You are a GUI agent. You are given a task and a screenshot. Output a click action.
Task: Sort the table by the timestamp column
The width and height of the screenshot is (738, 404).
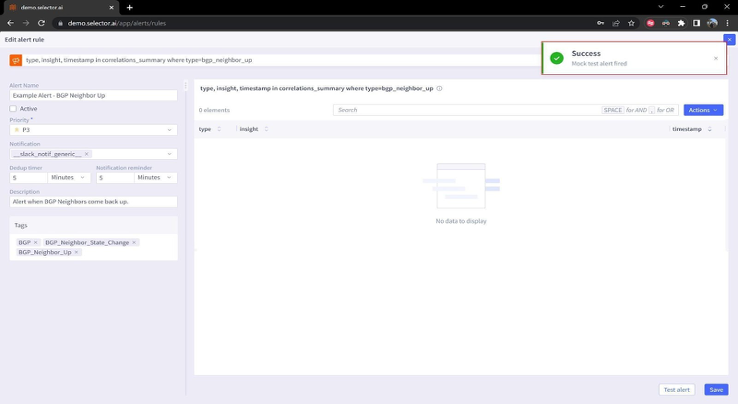[709, 129]
